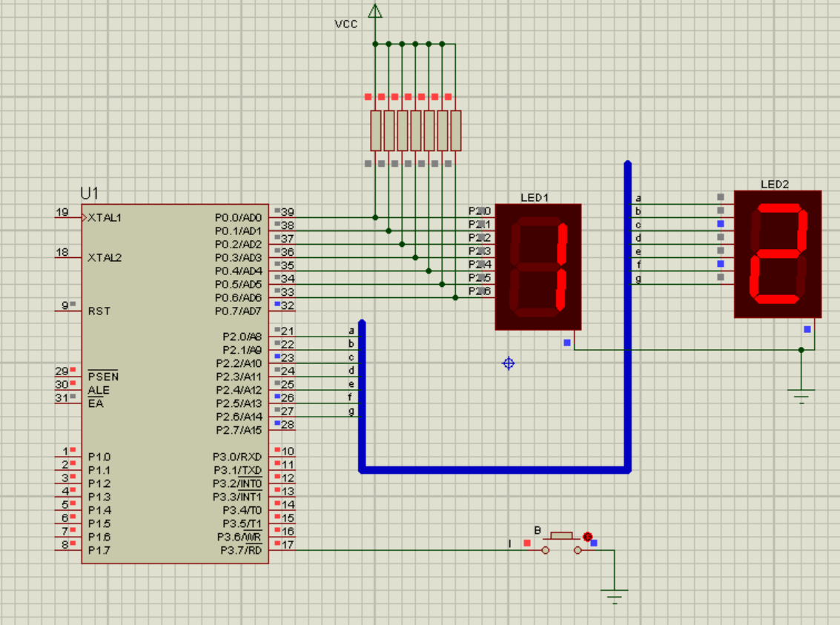Click pin number 19 beside XTAL1
Screen dimensions: 840x625
(x=62, y=212)
